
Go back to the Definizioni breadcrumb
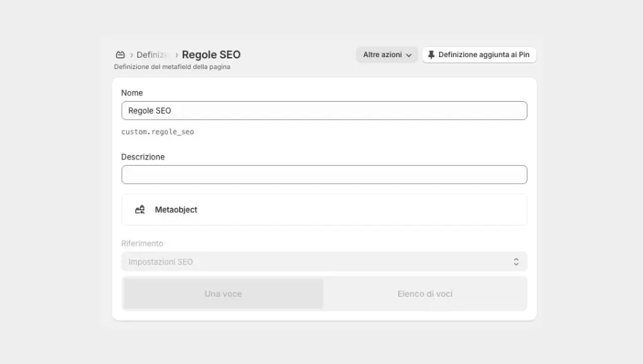(x=153, y=55)
